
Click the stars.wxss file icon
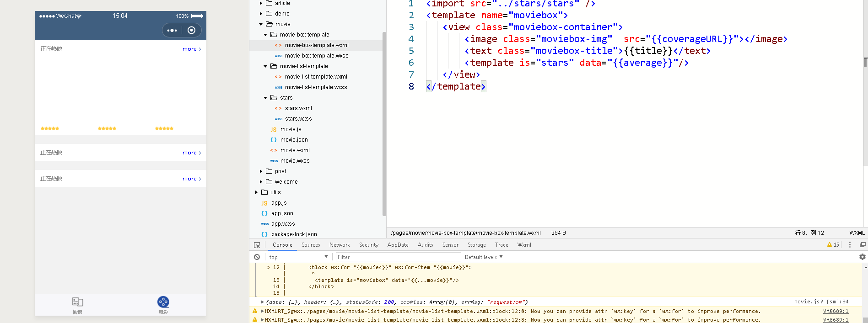(279, 119)
